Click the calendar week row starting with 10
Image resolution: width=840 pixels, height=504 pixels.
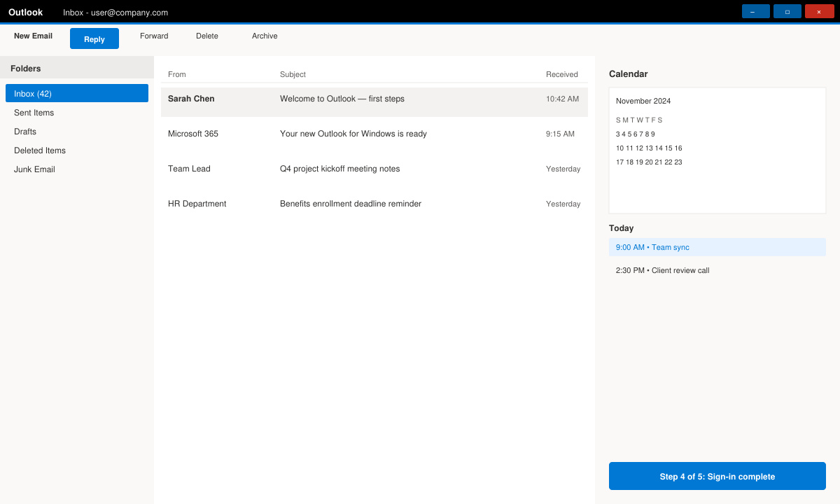(x=649, y=148)
